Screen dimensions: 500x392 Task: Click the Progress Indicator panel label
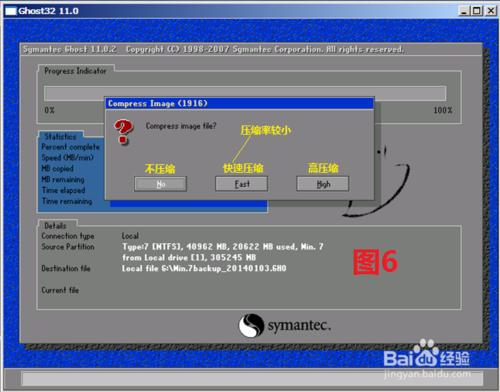[x=75, y=71]
